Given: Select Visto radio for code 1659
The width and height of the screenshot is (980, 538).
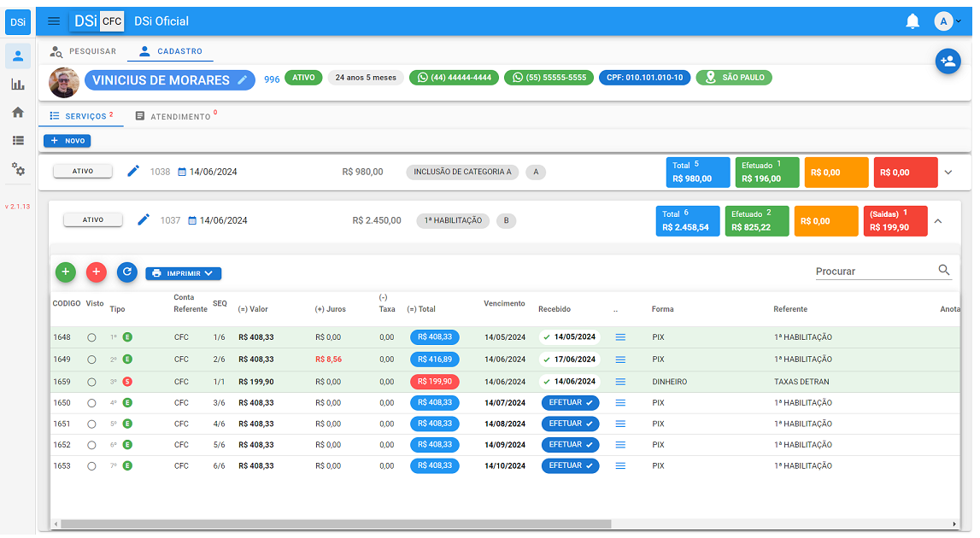Looking at the screenshot, I should [x=91, y=382].
